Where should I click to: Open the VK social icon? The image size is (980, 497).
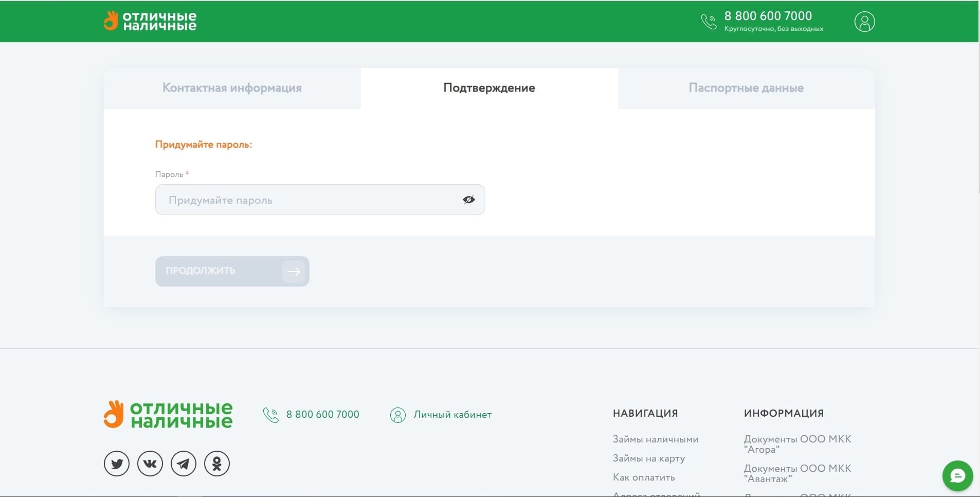[150, 464]
